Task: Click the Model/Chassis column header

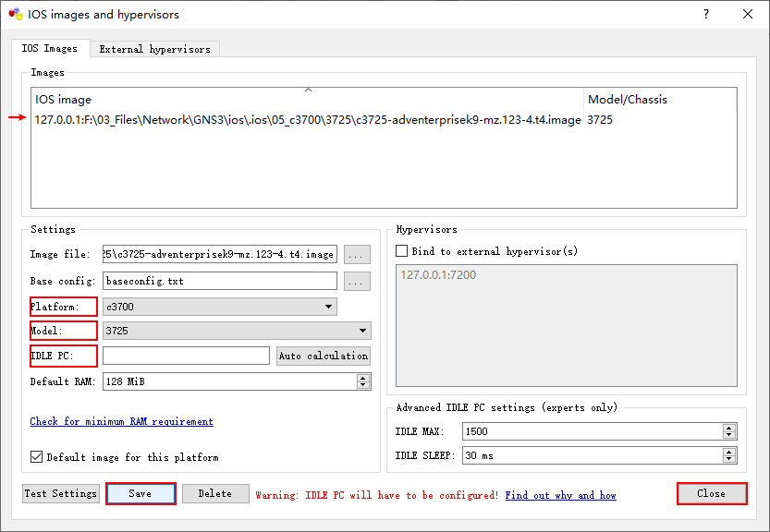Action: [661, 99]
